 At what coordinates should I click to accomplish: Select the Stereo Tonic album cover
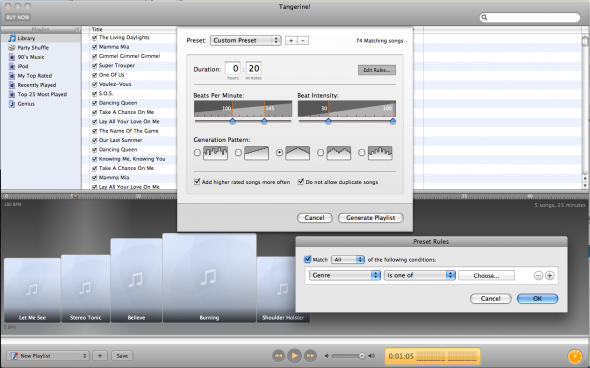click(x=85, y=289)
